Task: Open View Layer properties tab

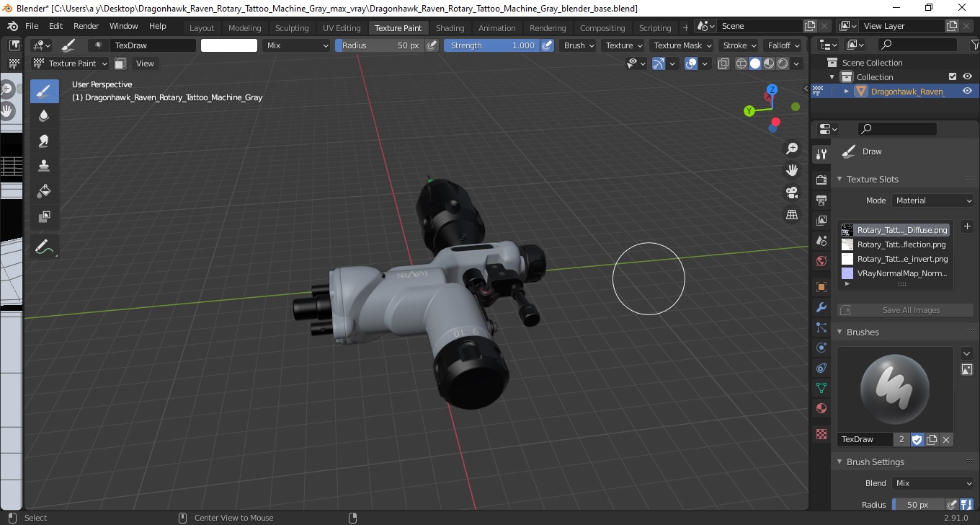Action: [x=821, y=221]
